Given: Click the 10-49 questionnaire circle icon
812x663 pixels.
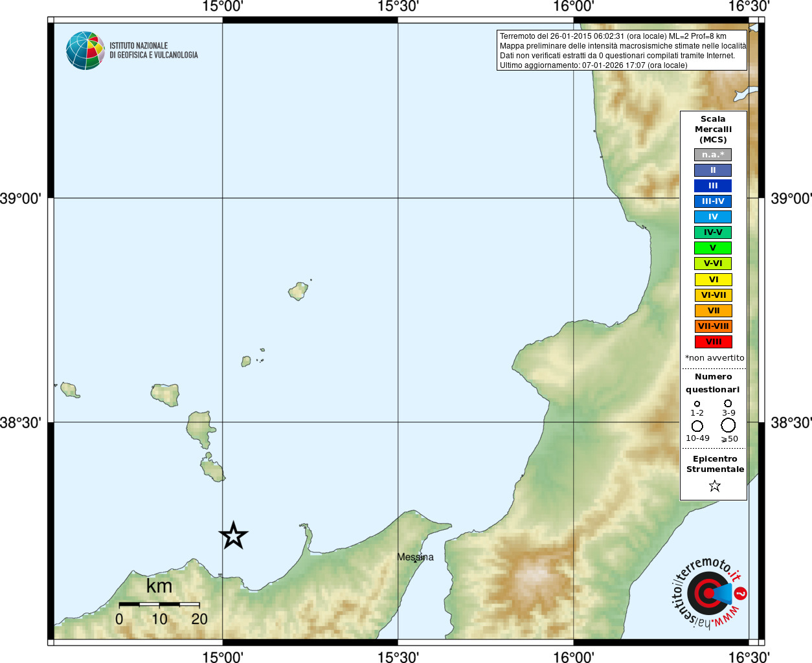Looking at the screenshot, I should [697, 426].
